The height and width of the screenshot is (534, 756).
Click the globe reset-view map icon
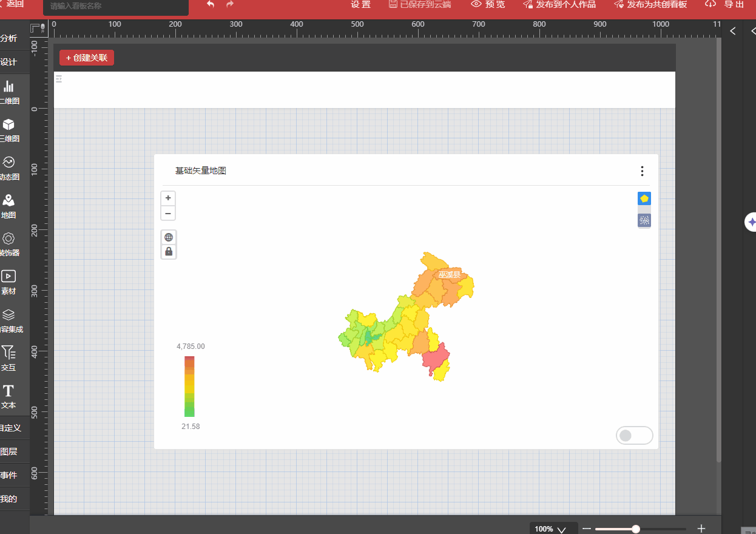tap(169, 237)
